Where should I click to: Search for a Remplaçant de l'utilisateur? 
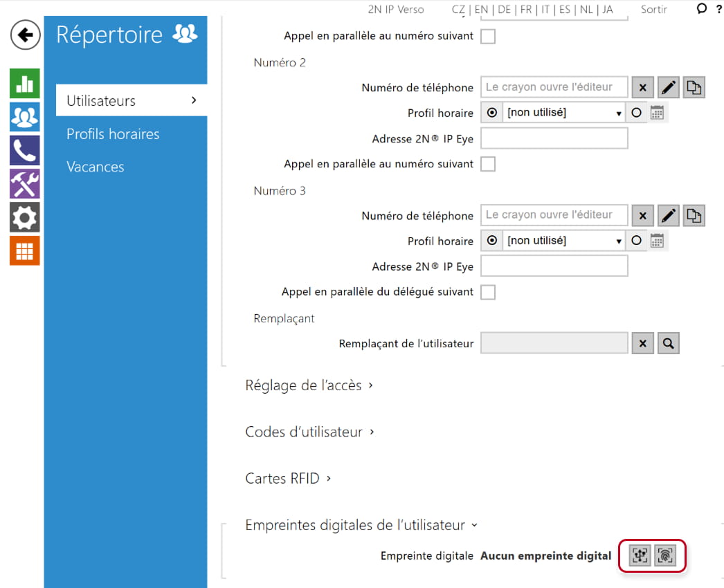pyautogui.click(x=668, y=343)
